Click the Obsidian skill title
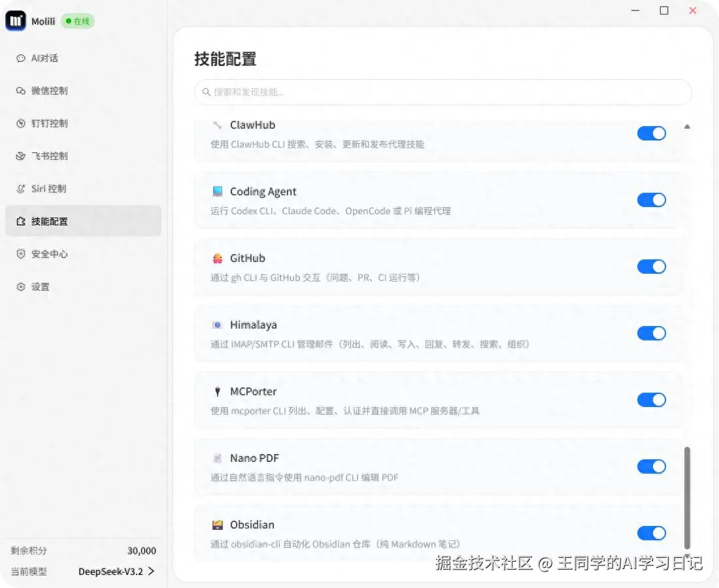Image resolution: width=719 pixels, height=588 pixels. 252,525
